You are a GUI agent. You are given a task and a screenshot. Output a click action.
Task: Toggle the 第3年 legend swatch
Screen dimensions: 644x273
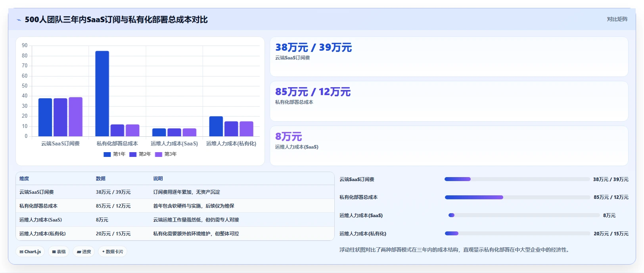coord(159,154)
